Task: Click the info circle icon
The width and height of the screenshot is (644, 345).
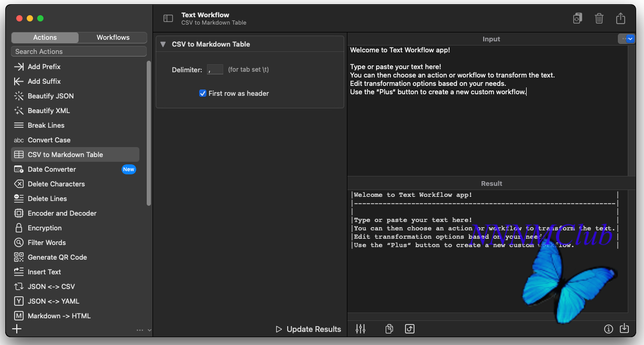Action: (x=608, y=329)
